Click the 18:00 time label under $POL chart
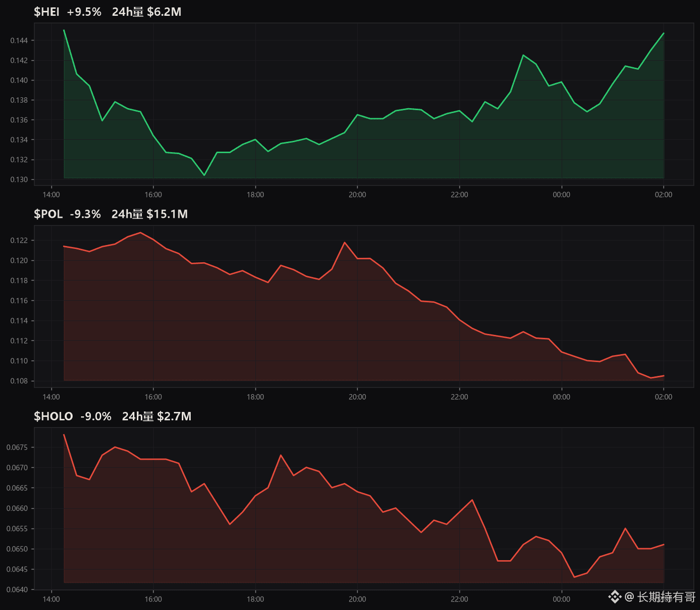700x610 pixels. click(x=255, y=397)
